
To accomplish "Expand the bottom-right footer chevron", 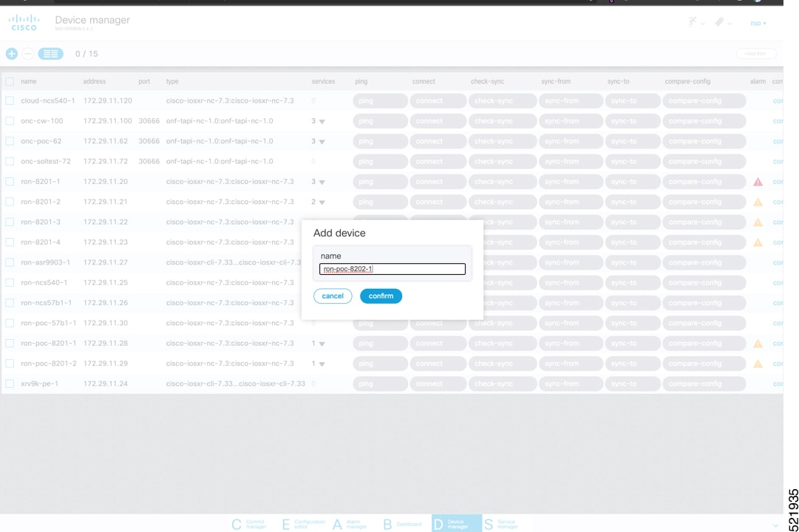I will (775, 525).
